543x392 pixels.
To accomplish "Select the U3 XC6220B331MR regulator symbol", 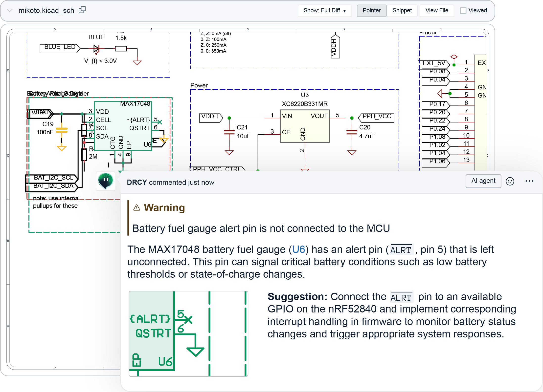I will (x=305, y=126).
